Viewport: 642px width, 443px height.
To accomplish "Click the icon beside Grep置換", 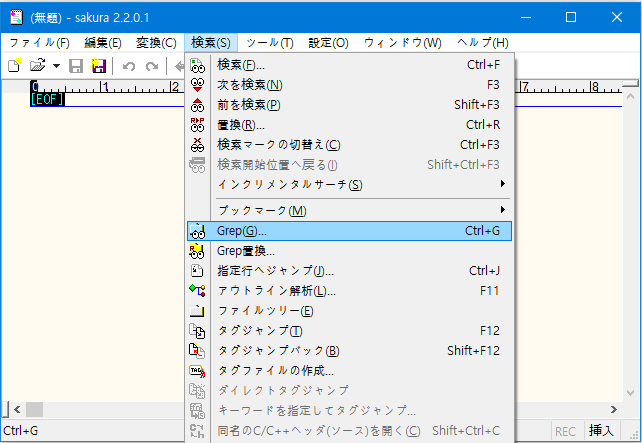I will 197,251.
